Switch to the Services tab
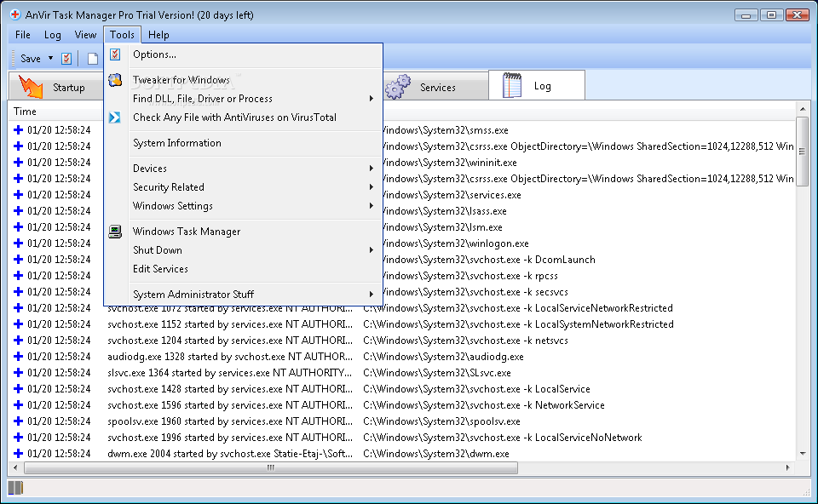This screenshot has width=818, height=504. tap(436, 87)
